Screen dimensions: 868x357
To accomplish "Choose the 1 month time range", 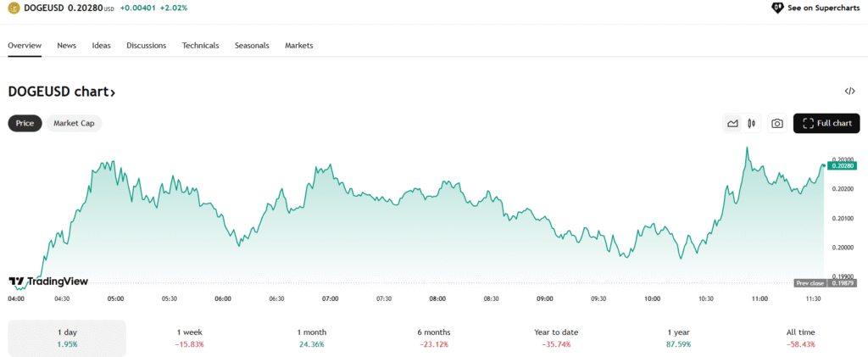I will [x=311, y=337].
